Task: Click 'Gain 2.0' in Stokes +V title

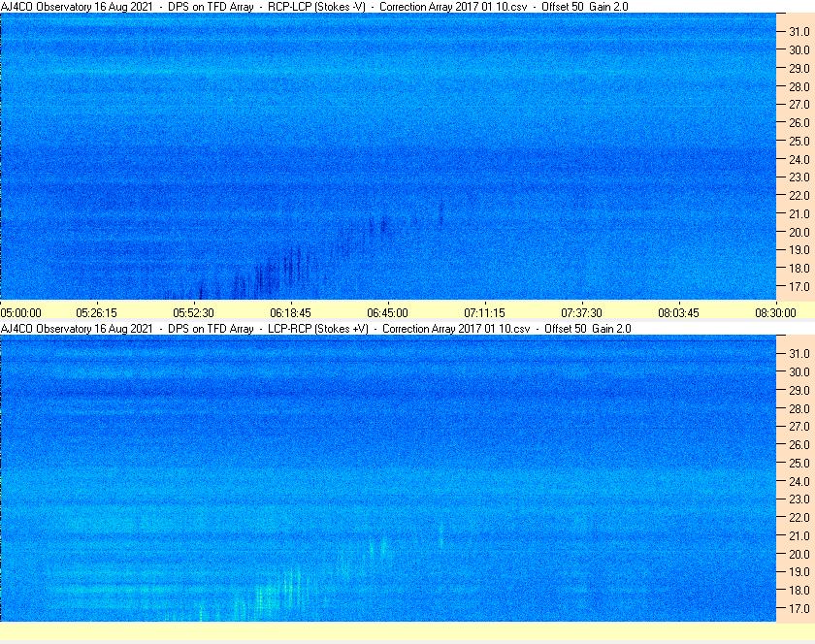Action: coord(612,329)
